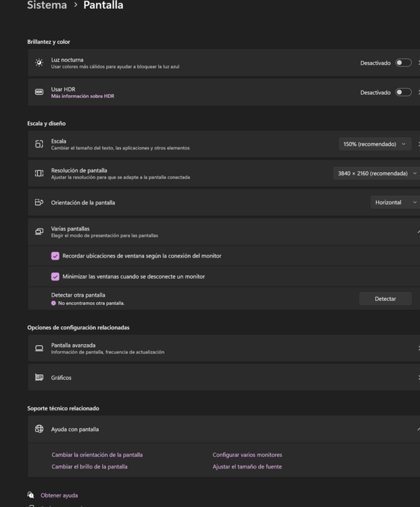
Task: Turn on the Usar HDR toggle
Action: coord(403,92)
